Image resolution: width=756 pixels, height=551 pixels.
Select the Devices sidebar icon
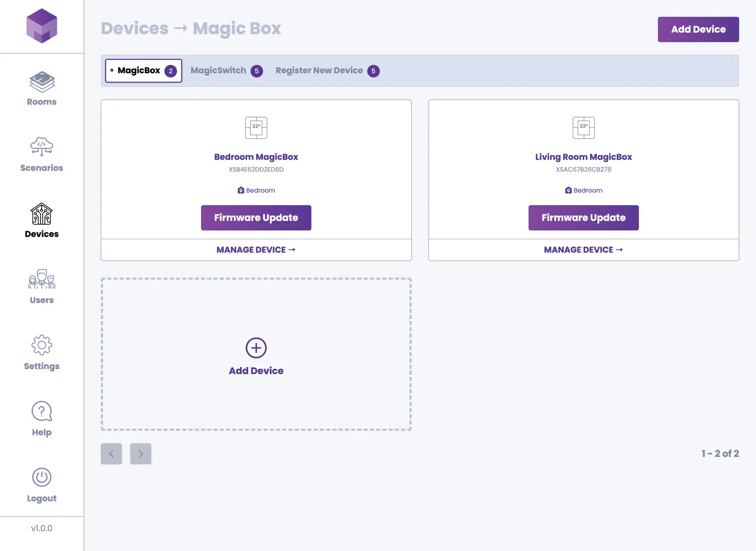42,214
